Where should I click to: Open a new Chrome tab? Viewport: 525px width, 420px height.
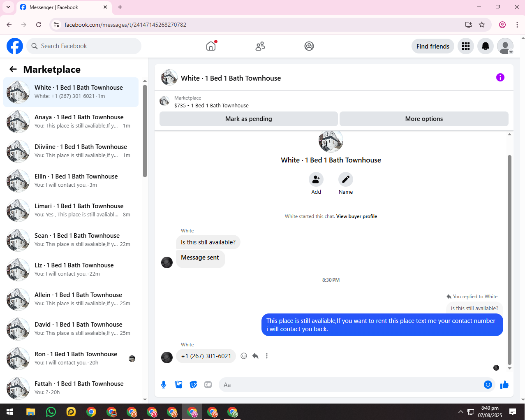[120, 7]
